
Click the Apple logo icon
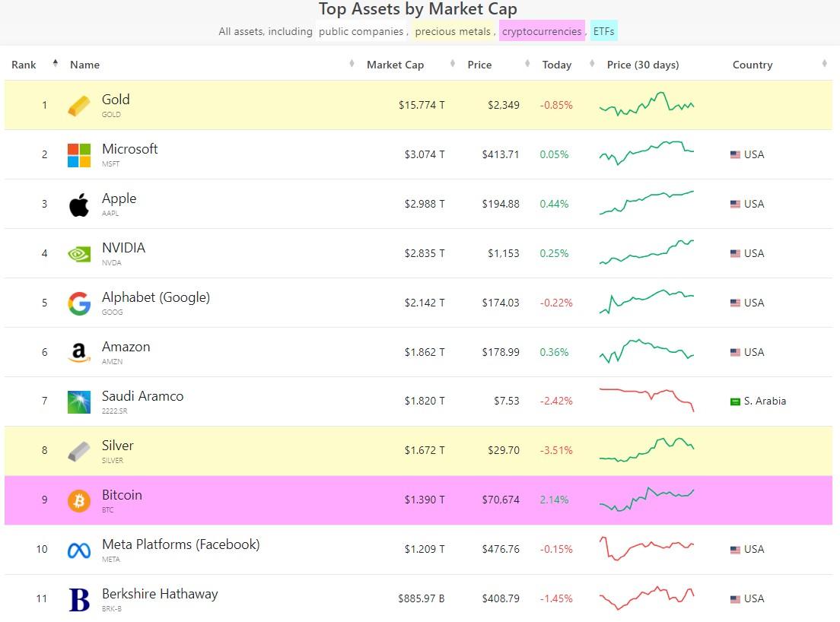click(x=79, y=205)
